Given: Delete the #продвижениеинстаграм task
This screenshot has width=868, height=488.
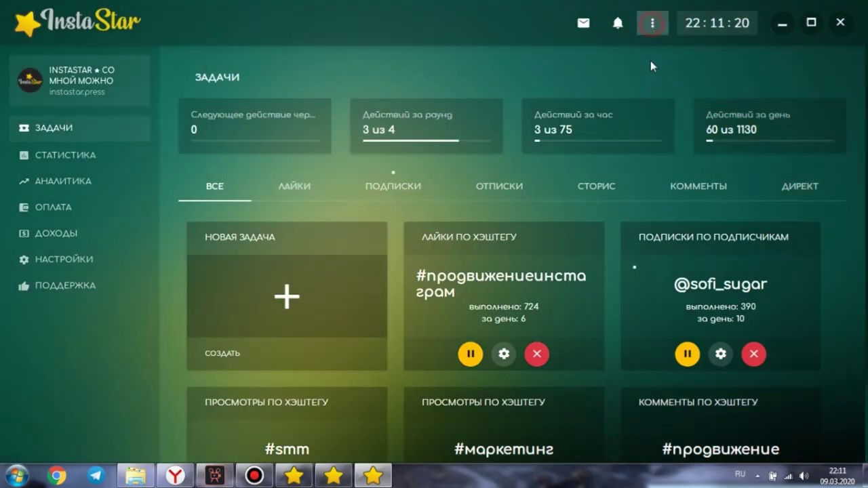Looking at the screenshot, I should point(536,354).
